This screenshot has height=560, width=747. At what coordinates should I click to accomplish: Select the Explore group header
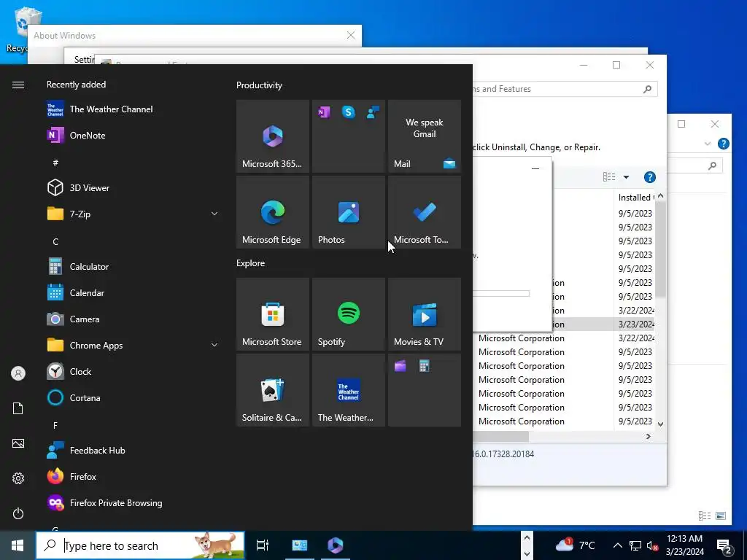(x=251, y=262)
